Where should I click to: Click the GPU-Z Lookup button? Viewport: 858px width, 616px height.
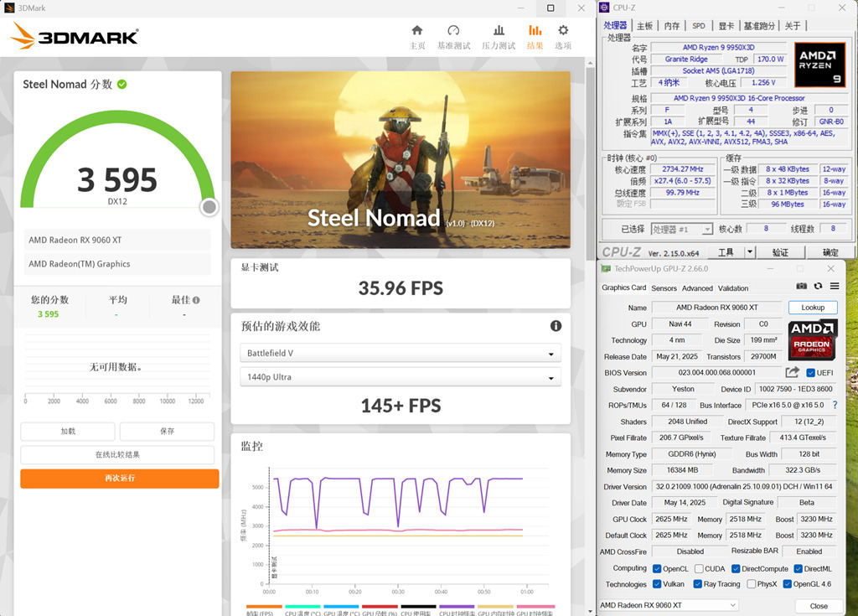point(812,308)
